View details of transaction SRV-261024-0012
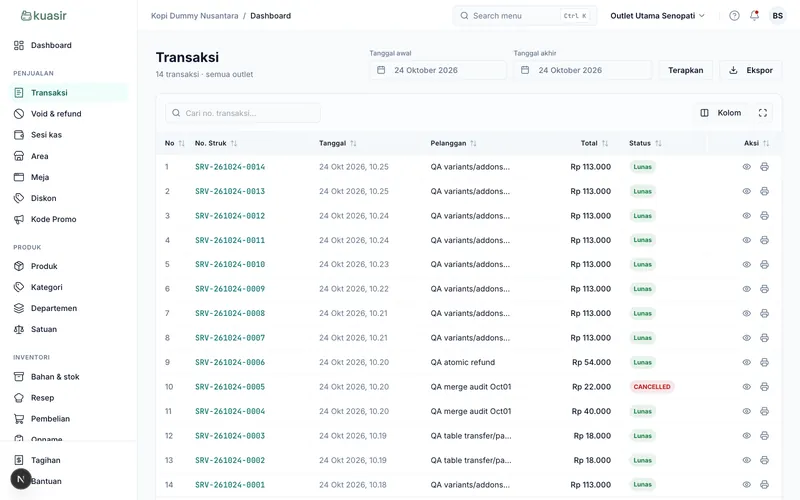The height and width of the screenshot is (500, 800). pos(746,216)
